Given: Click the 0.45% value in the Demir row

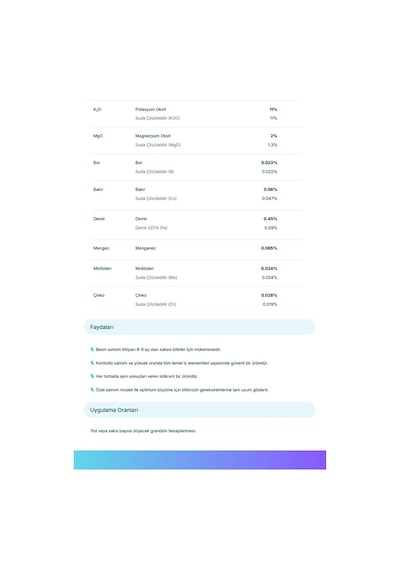Looking at the screenshot, I should click(270, 219).
